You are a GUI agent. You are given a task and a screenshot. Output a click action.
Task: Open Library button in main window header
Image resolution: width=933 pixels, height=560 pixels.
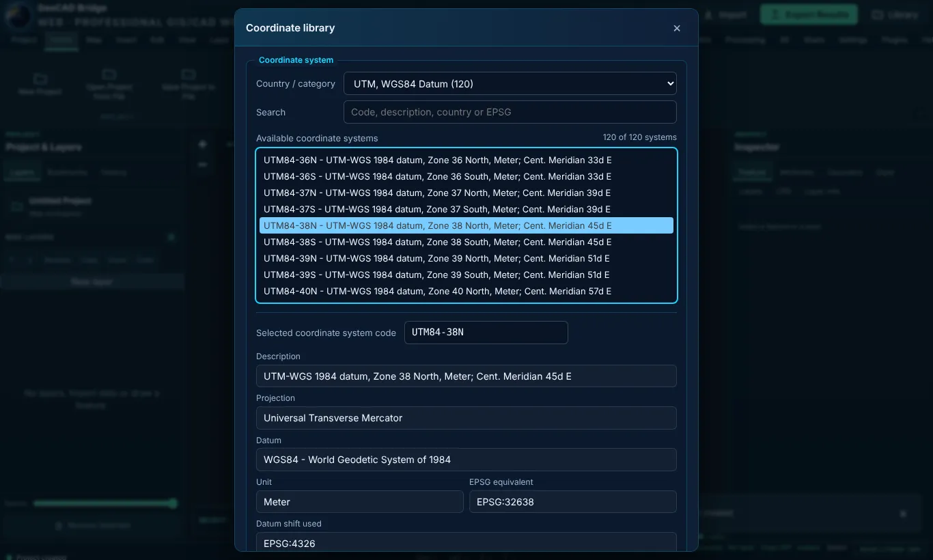point(895,14)
